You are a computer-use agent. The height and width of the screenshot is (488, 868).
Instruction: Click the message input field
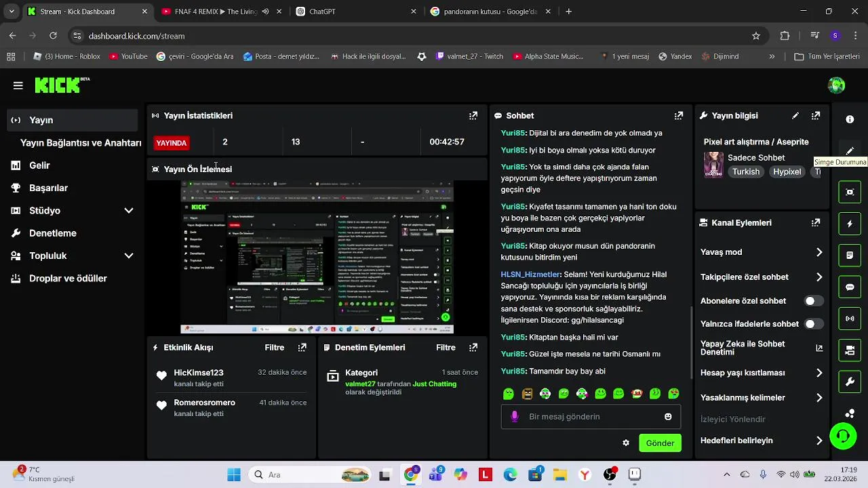591,417
